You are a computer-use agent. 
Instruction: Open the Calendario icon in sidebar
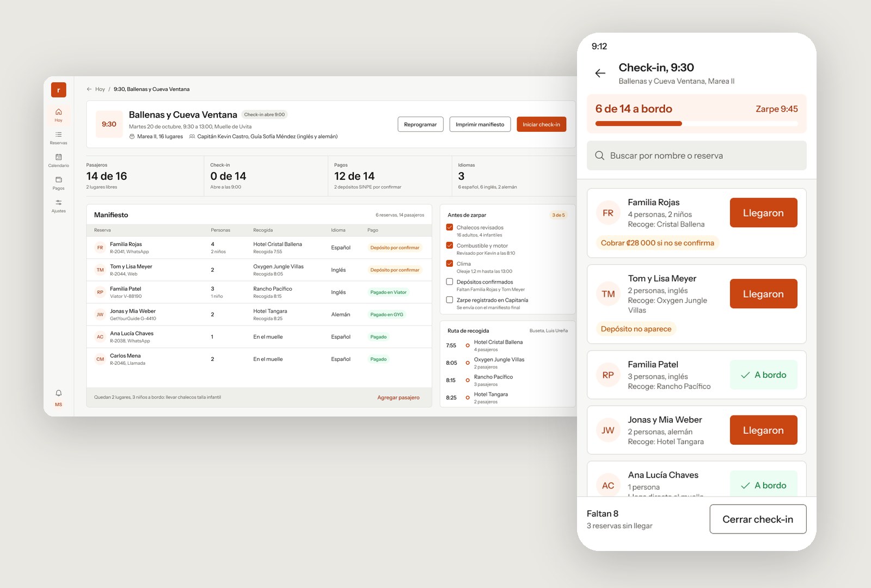pyautogui.click(x=58, y=157)
